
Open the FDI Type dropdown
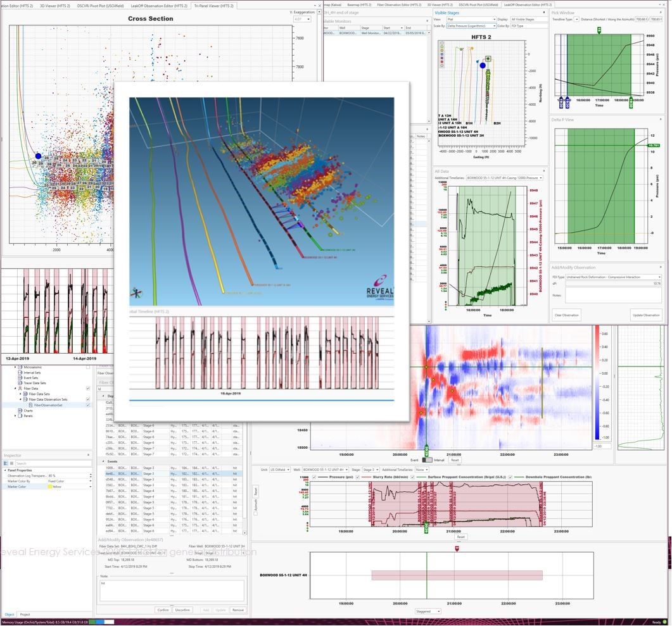tap(613, 277)
